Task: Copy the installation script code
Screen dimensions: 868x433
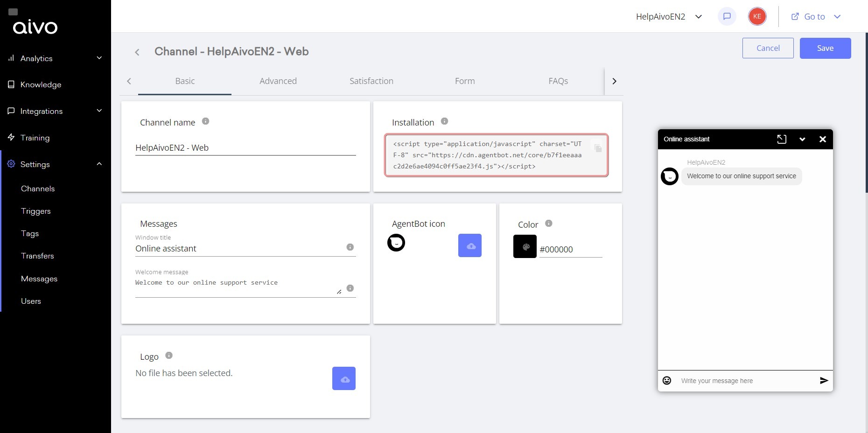Action: pyautogui.click(x=598, y=147)
